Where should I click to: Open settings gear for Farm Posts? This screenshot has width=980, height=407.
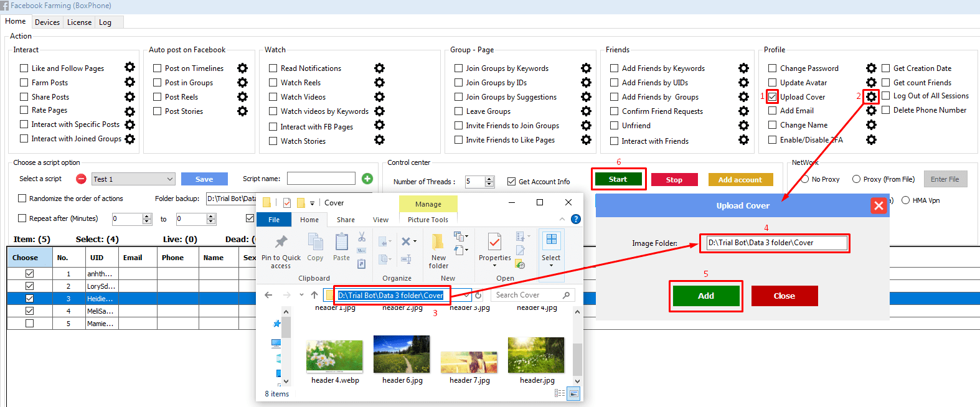point(130,82)
